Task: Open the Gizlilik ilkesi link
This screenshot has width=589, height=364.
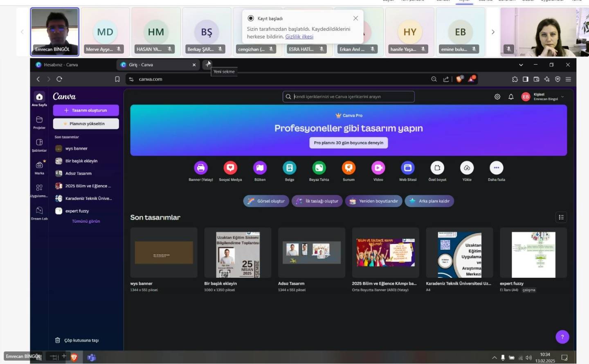Action: tap(299, 37)
